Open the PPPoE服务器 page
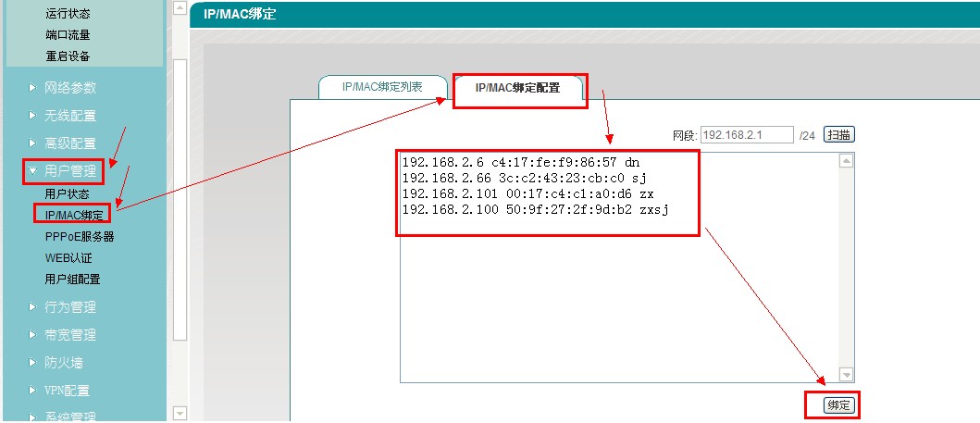Screen dimensions: 980x423 pos(80,237)
